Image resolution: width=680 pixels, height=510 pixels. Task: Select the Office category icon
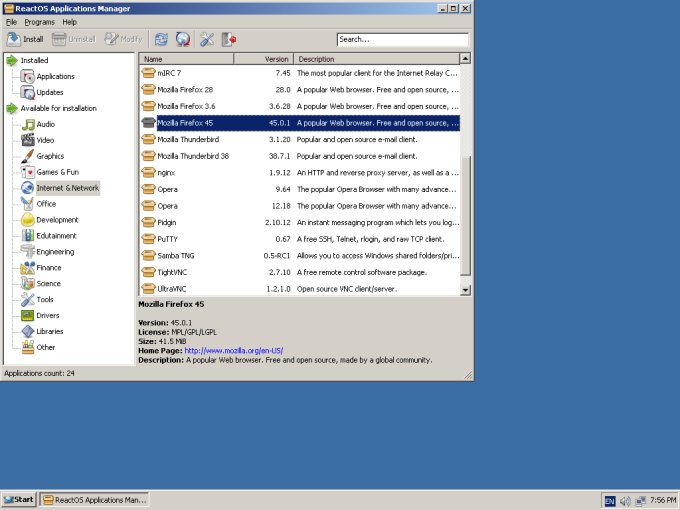(28, 204)
